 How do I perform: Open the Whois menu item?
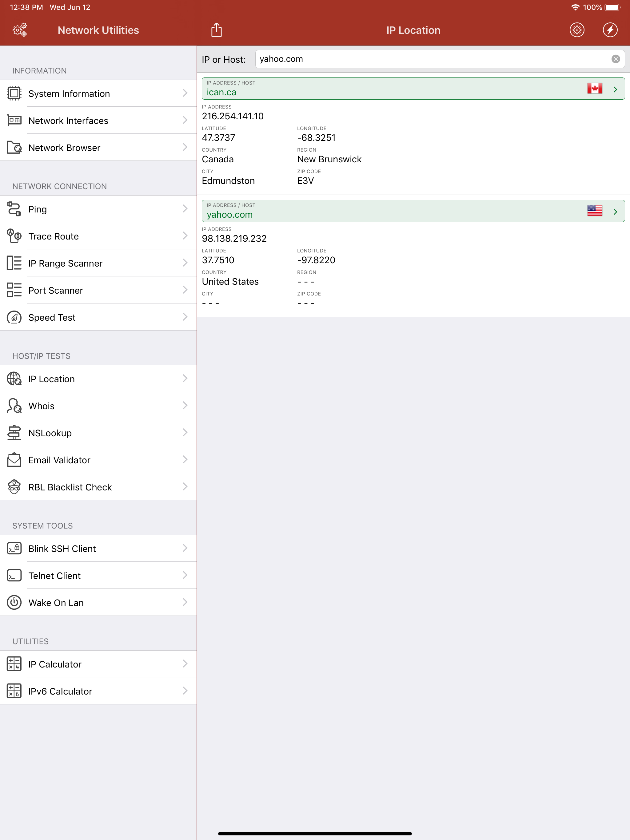pos(42,406)
